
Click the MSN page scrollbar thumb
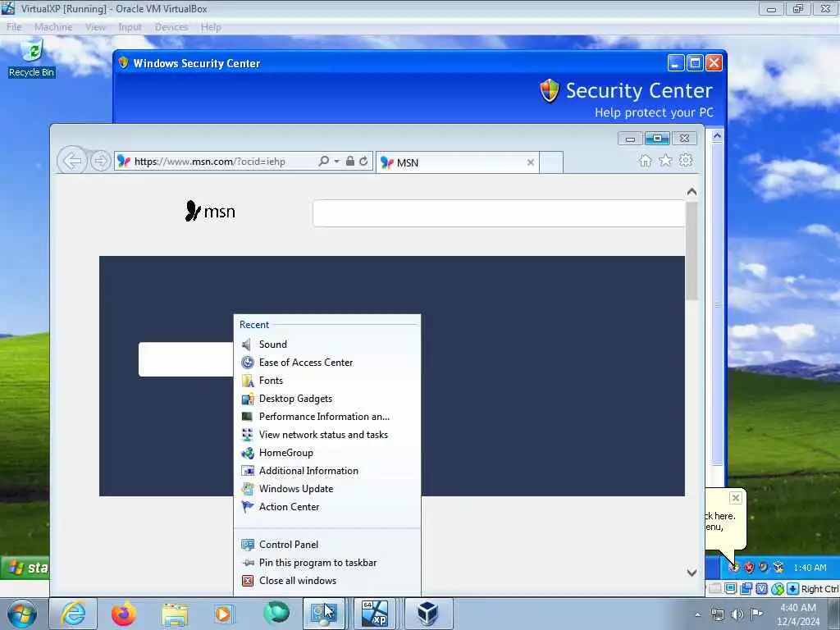click(x=692, y=251)
